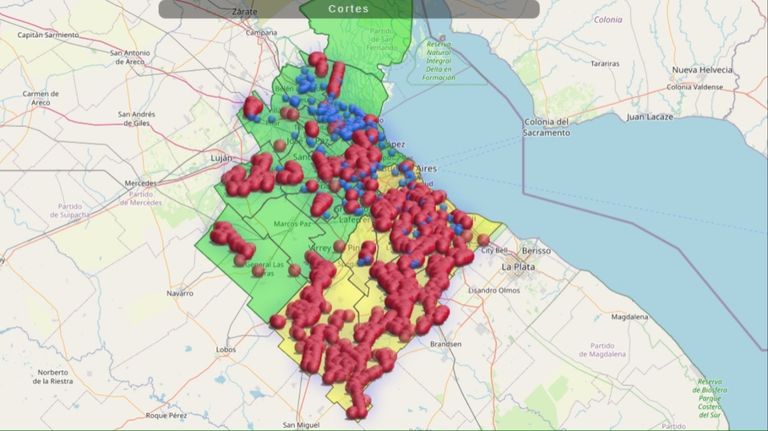This screenshot has height=431, width=768.
Task: Click the Lisandro Olmos label
Action: point(494,290)
